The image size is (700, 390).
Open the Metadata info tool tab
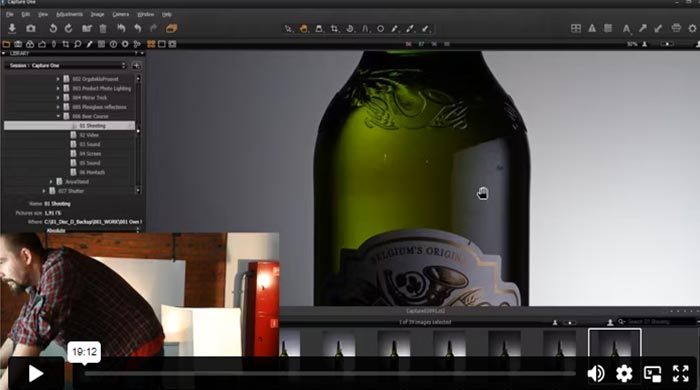pyautogui.click(x=113, y=44)
